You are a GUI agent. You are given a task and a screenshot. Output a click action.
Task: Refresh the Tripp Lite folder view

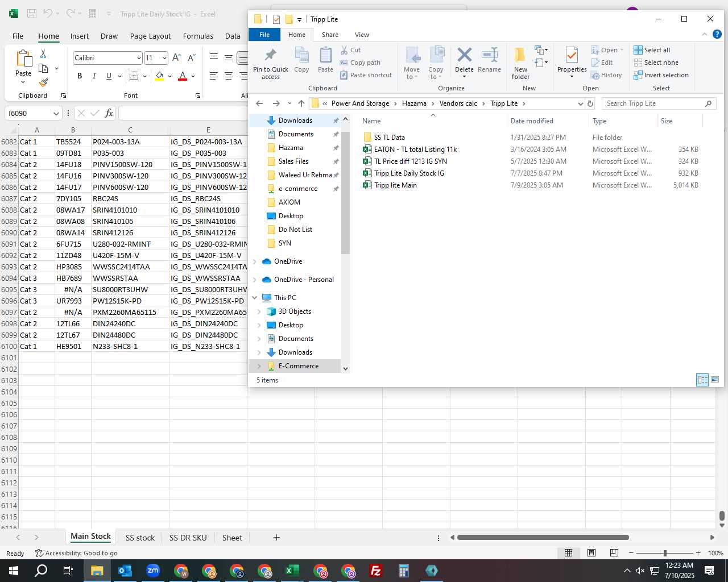tap(590, 103)
